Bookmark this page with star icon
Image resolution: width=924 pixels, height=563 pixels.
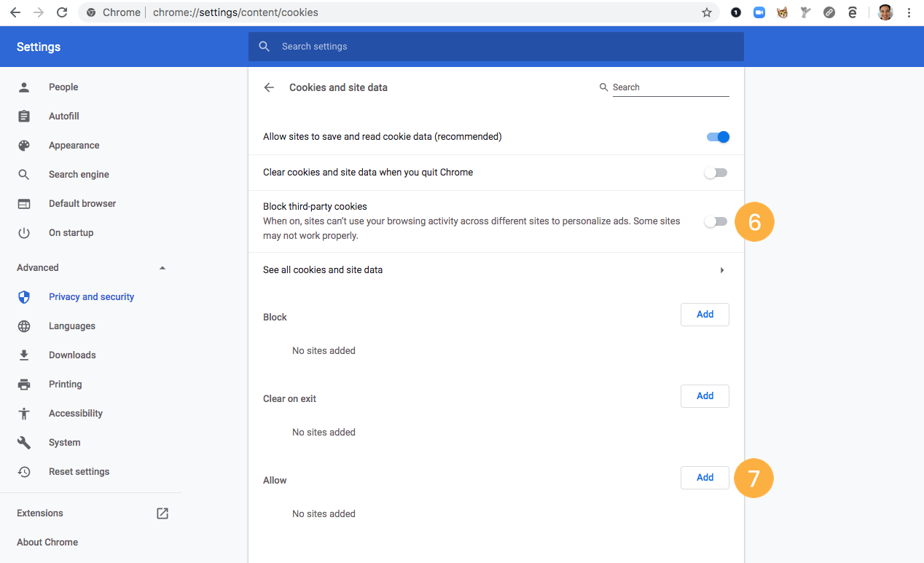click(x=706, y=12)
